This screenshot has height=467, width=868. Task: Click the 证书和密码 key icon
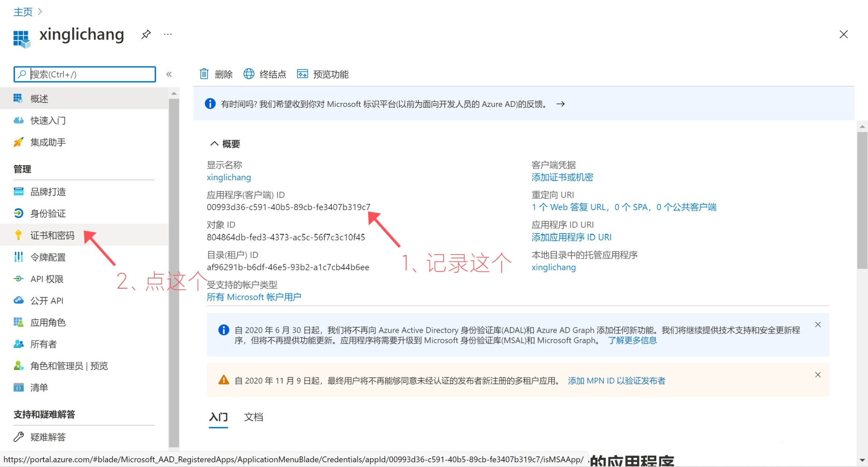click(x=18, y=235)
